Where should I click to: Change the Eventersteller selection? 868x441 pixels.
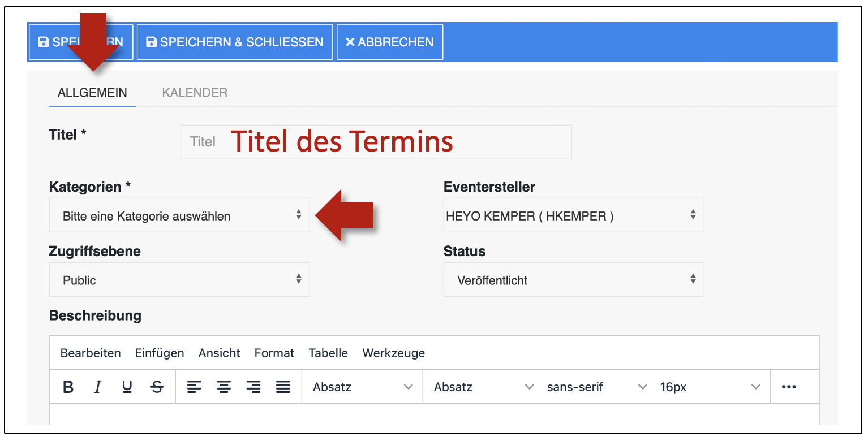(x=573, y=215)
